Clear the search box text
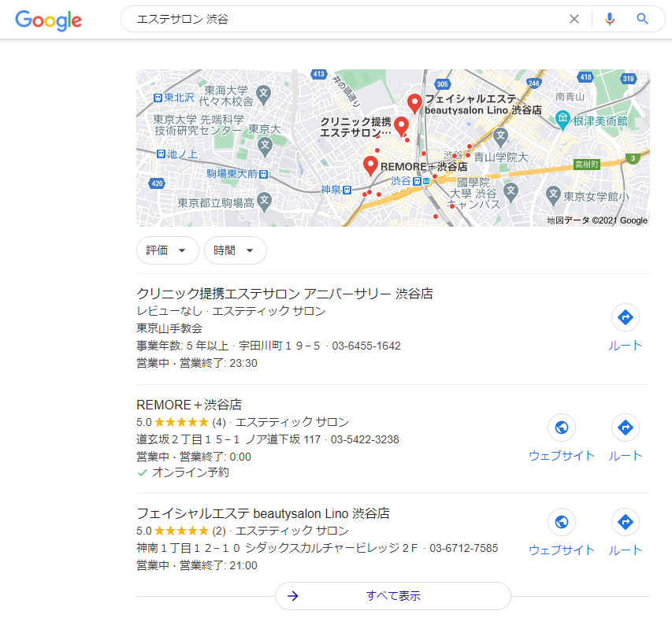 pyautogui.click(x=574, y=19)
